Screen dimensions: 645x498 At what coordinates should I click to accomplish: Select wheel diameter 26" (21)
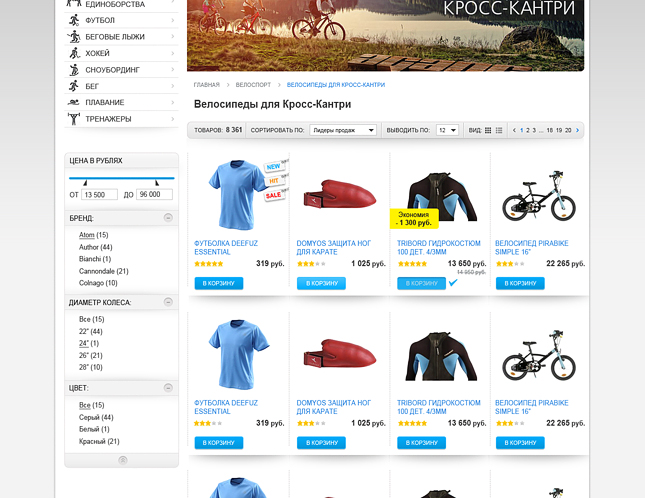pyautogui.click(x=90, y=355)
